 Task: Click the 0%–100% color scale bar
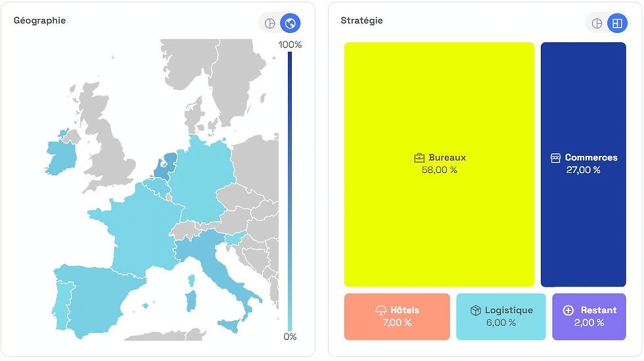click(290, 191)
